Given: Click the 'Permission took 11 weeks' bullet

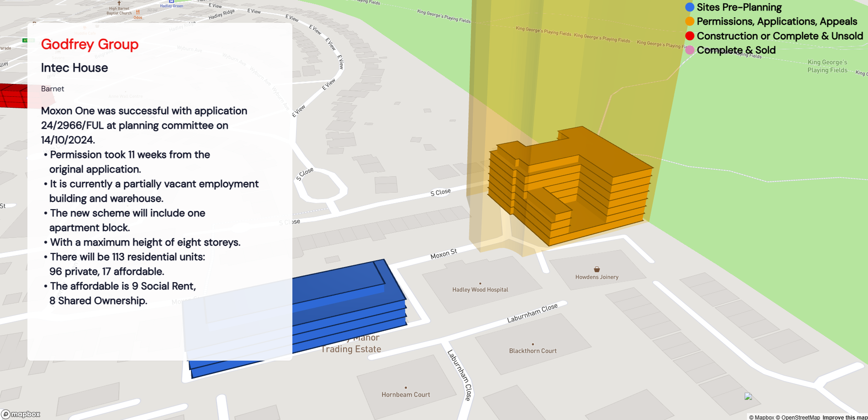Looking at the screenshot, I should point(127,162).
